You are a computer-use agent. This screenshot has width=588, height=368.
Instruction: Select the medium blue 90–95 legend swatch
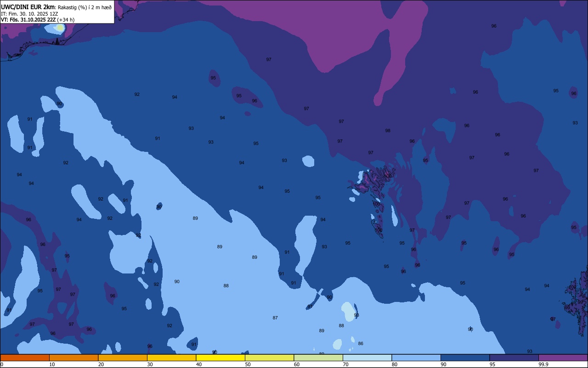coord(465,357)
